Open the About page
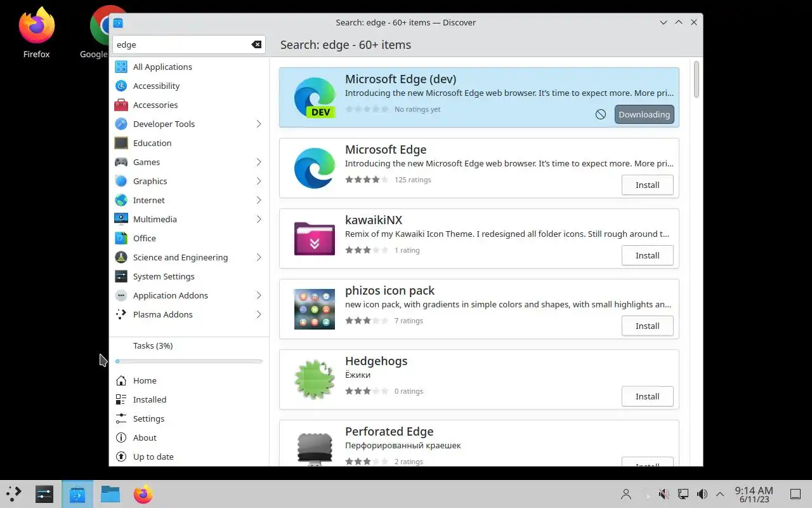The height and width of the screenshot is (508, 812). [189, 438]
